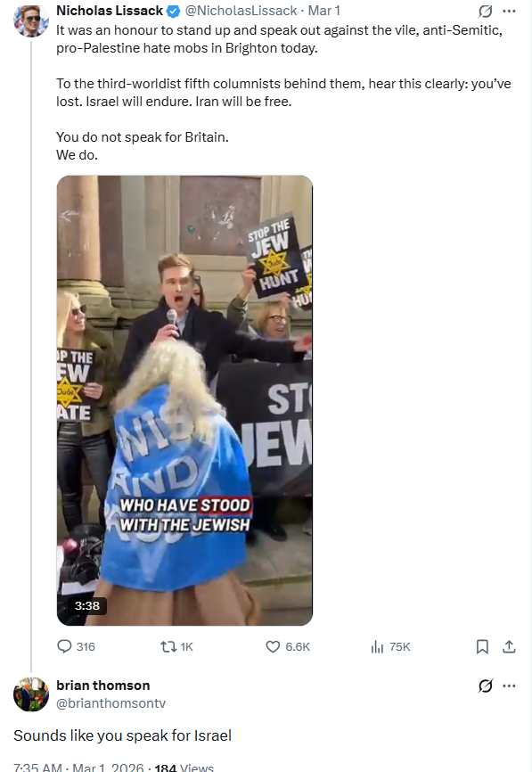532x772 pixels.
Task: Expand more options on brian thomson's reply
Action: pyautogui.click(x=509, y=686)
